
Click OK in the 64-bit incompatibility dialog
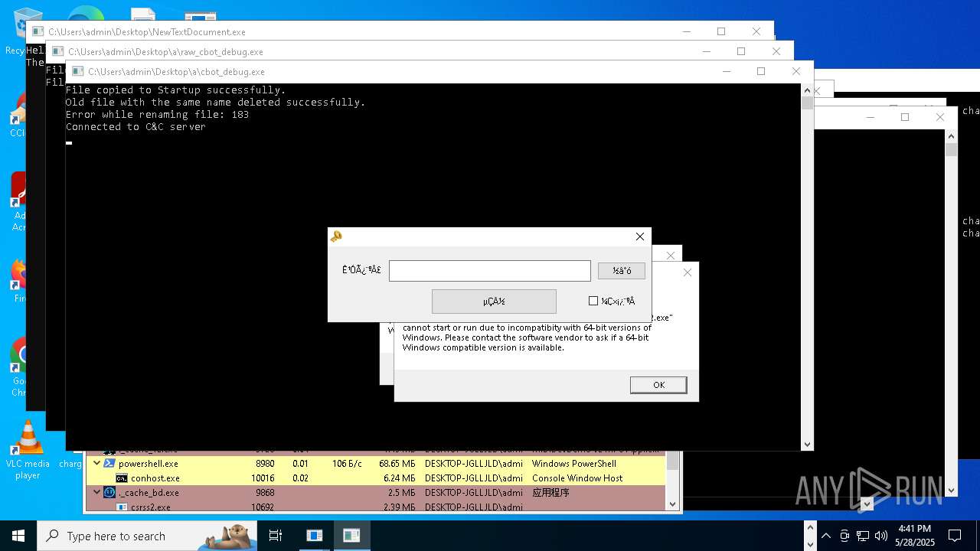click(658, 385)
